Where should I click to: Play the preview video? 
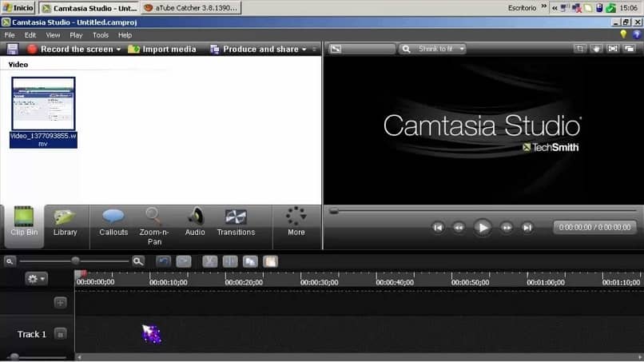pos(483,227)
